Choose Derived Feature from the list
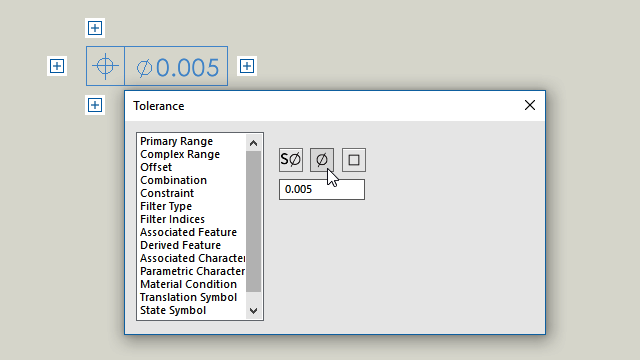This screenshot has height=360, width=640. click(180, 245)
